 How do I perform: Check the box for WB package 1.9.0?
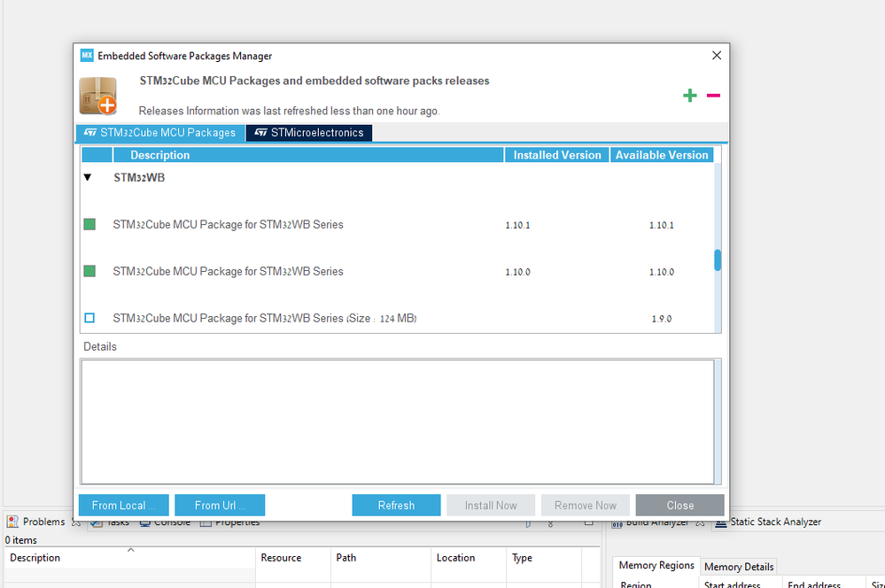click(x=89, y=318)
